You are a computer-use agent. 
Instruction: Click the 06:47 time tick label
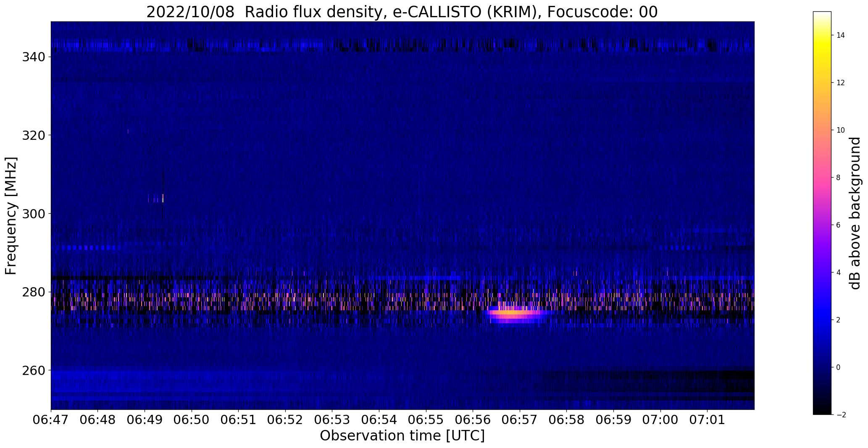51,420
